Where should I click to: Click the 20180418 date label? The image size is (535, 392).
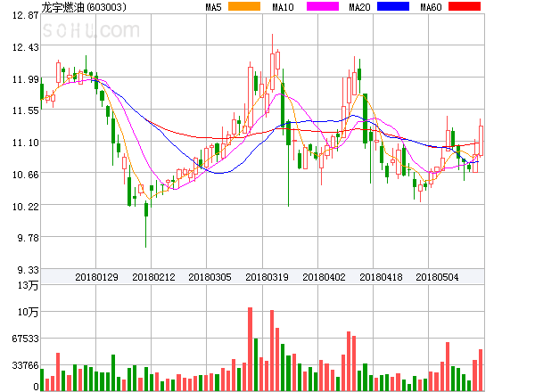(381, 277)
